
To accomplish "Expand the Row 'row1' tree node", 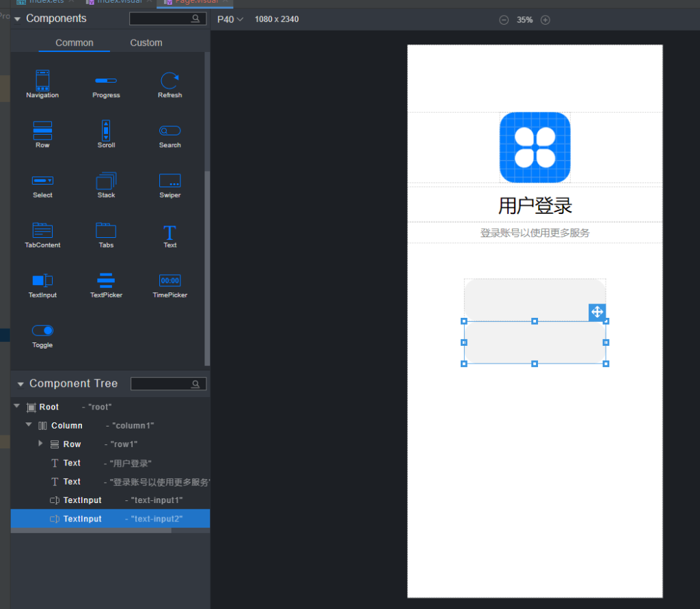I will click(40, 444).
